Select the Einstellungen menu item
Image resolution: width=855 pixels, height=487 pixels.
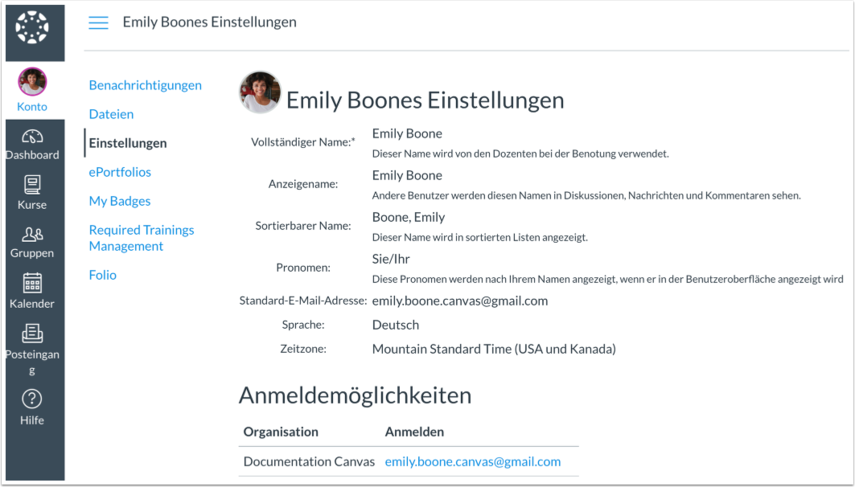click(x=128, y=143)
